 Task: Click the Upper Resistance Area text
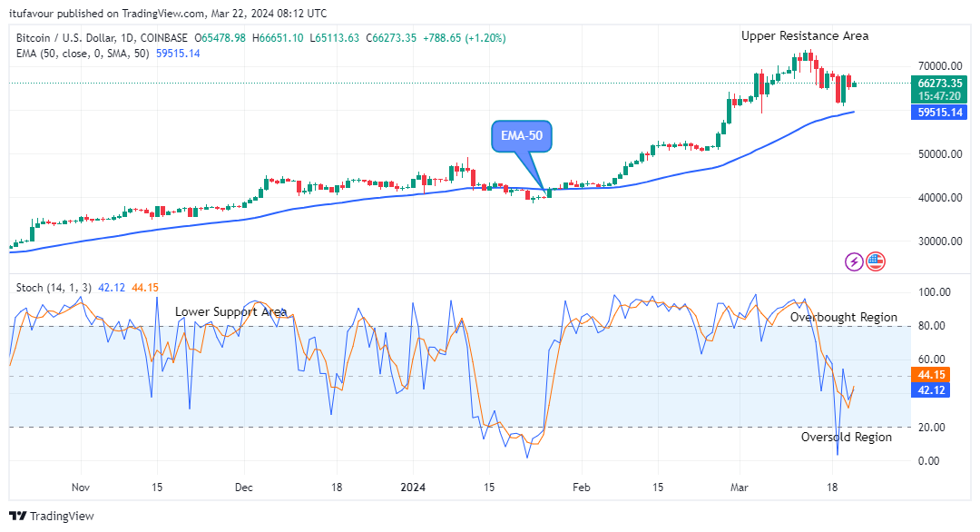tap(805, 35)
